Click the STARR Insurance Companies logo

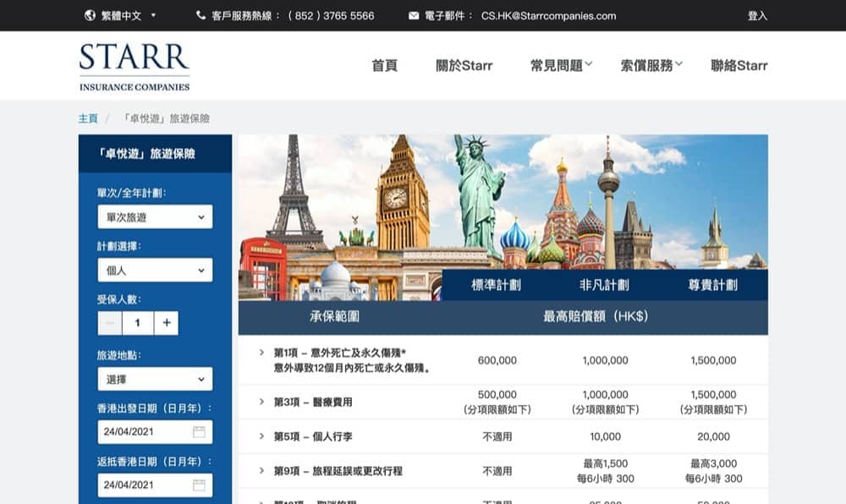[x=135, y=67]
